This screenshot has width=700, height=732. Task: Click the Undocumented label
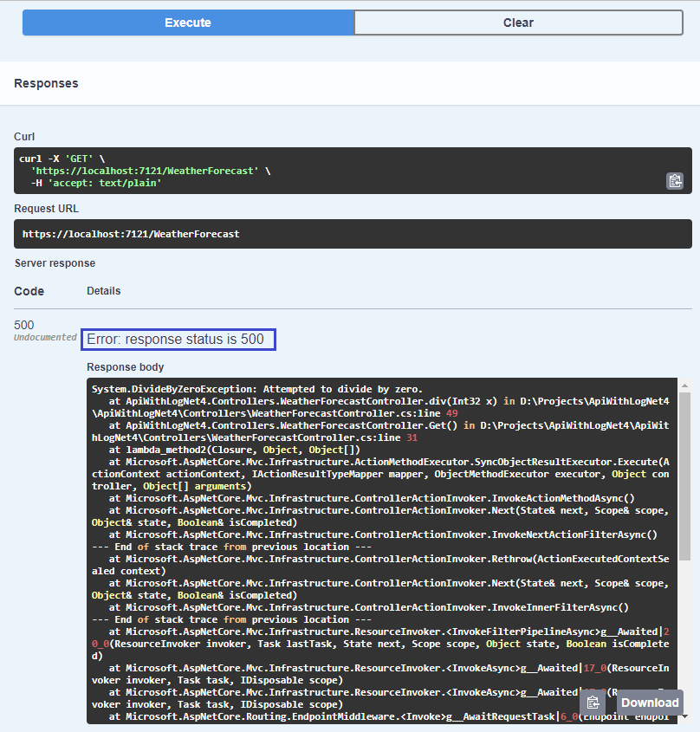45,337
